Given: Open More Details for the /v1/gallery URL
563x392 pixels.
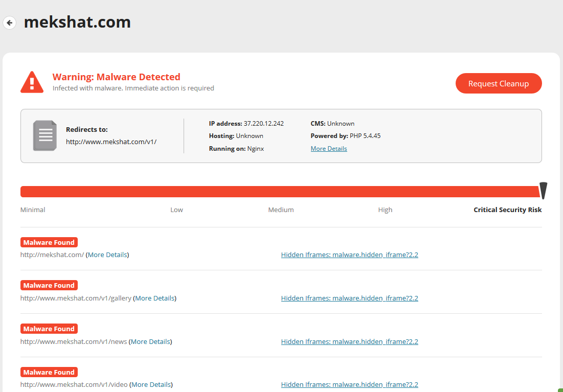Looking at the screenshot, I should pos(155,298).
